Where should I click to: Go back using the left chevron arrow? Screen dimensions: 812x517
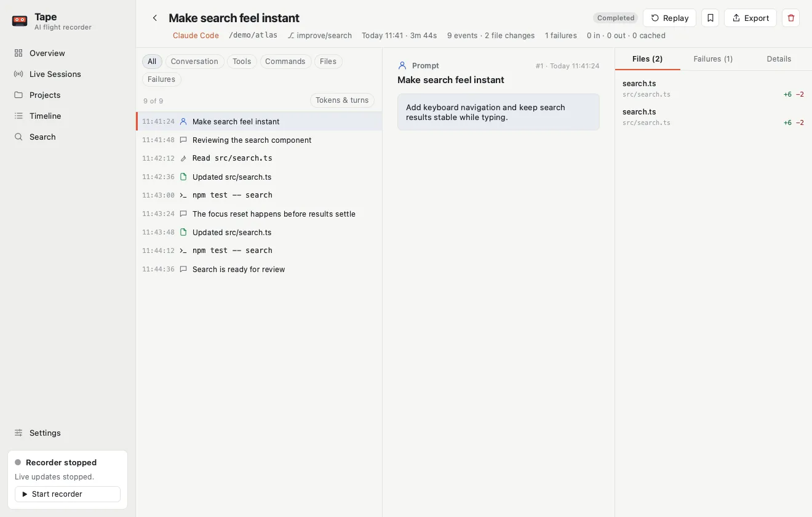coord(155,18)
